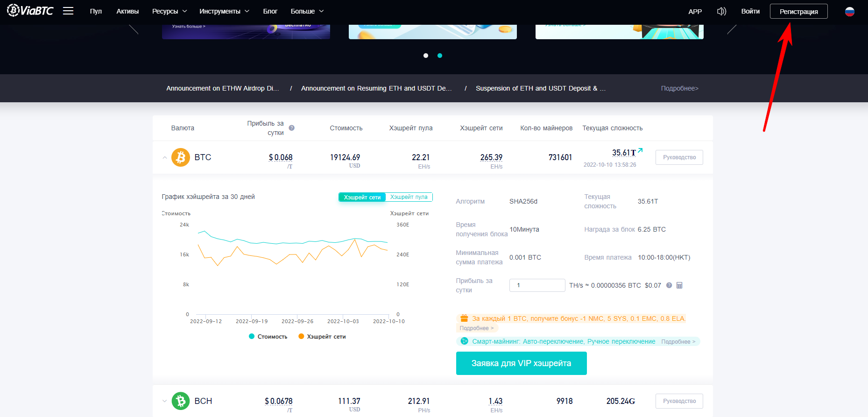Click BTC miners count 731601

[560, 157]
